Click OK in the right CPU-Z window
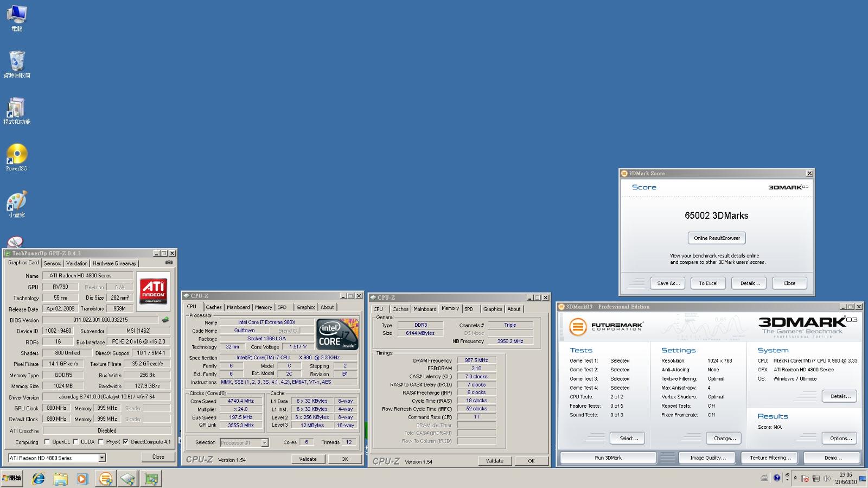This screenshot has height=488, width=868. tap(531, 461)
